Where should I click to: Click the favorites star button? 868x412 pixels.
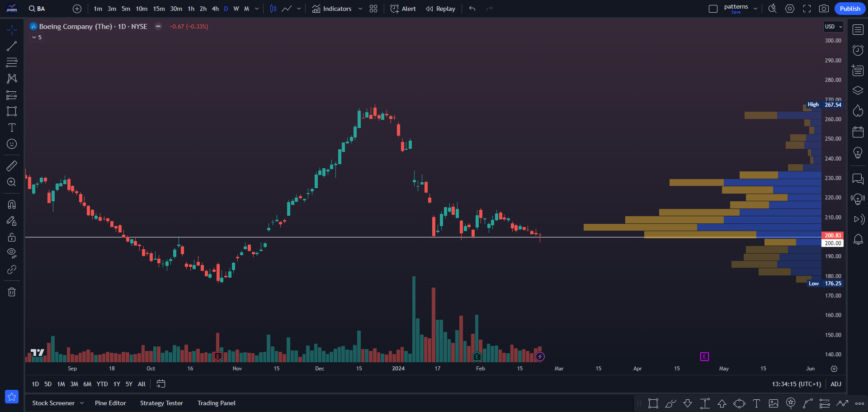[x=12, y=397]
